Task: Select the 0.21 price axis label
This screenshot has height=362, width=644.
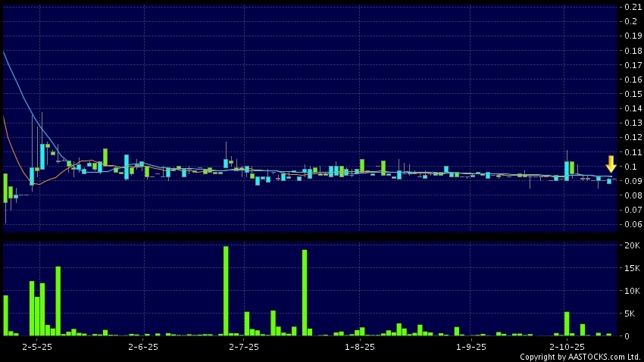Action: click(631, 7)
